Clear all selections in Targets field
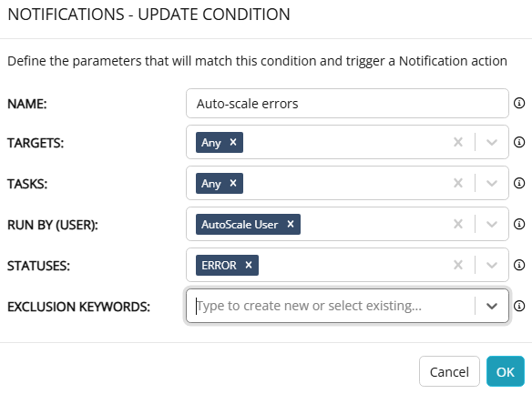The width and height of the screenshot is (532, 394). [x=458, y=142]
